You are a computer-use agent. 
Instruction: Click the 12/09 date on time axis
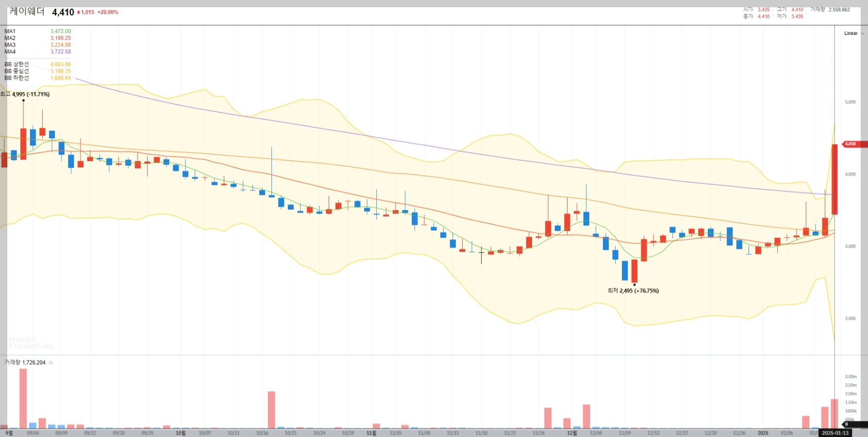(624, 433)
